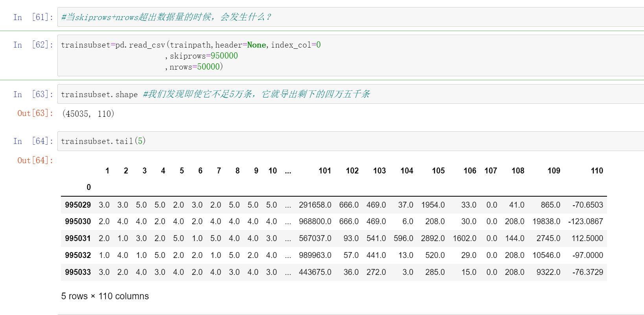
Task: Click cell value 2892.0
Action: click(x=433, y=238)
